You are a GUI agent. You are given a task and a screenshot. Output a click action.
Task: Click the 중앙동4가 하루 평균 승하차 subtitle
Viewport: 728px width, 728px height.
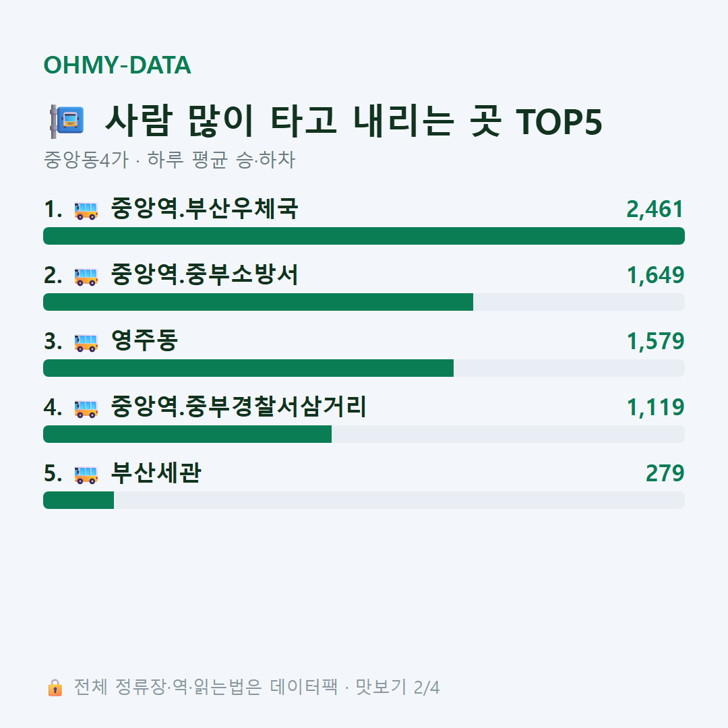point(169,160)
